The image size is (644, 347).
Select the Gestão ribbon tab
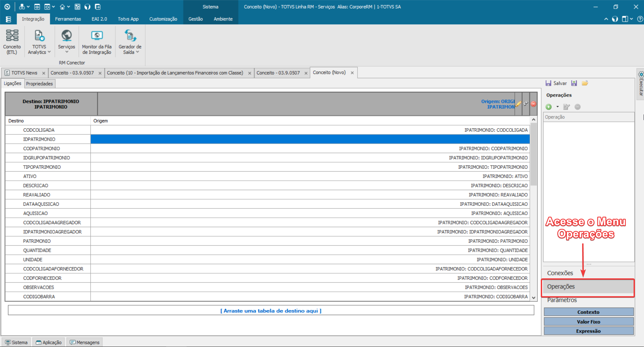[x=195, y=19]
